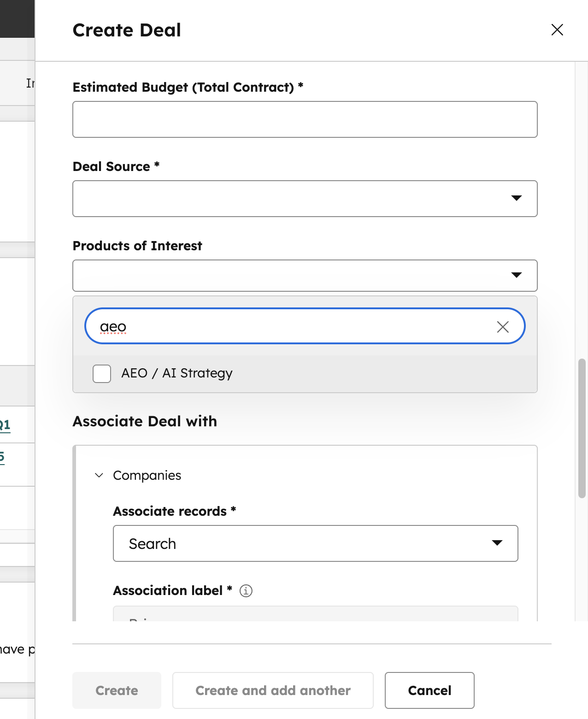
Task: Collapse the Companies section chevron
Action: [x=99, y=475]
